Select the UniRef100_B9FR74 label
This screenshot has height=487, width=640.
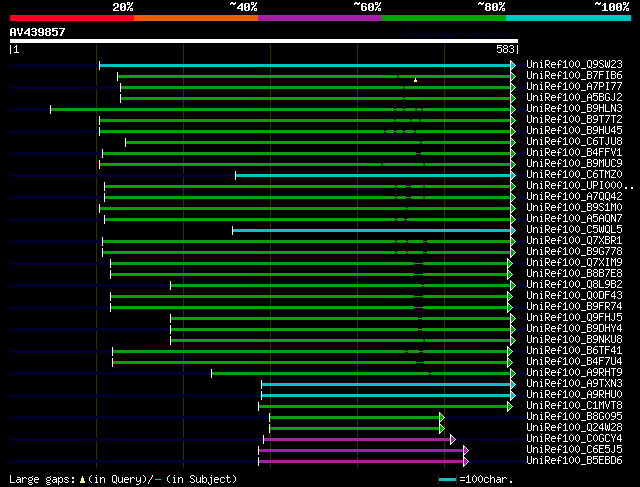point(574,307)
